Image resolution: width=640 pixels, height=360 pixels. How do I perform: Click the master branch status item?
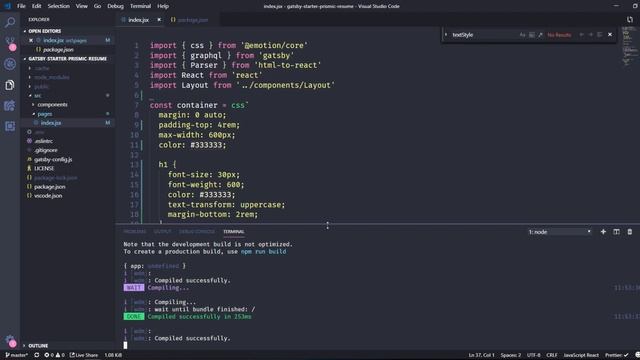pos(17,355)
